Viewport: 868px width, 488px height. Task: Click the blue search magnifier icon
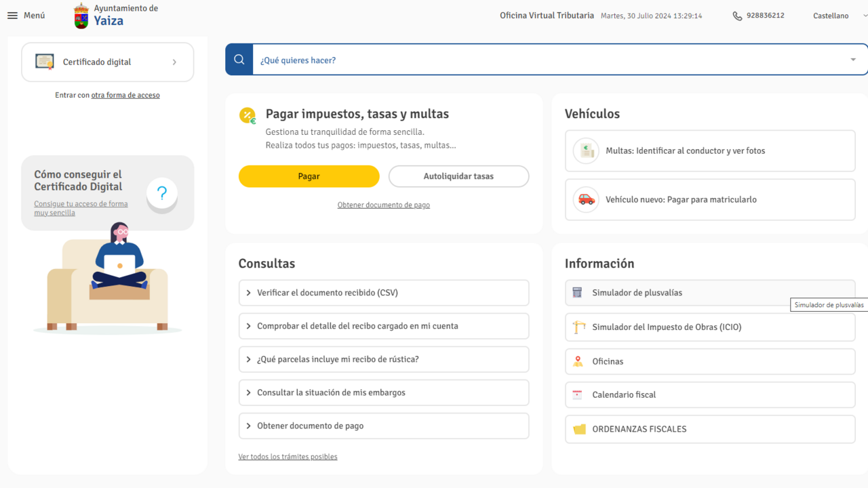239,59
